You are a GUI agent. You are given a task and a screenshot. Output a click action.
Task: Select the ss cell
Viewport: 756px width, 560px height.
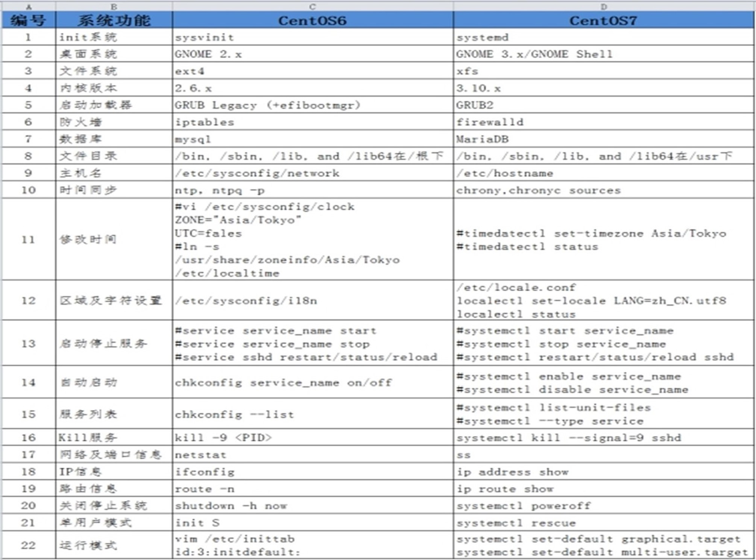point(604,454)
